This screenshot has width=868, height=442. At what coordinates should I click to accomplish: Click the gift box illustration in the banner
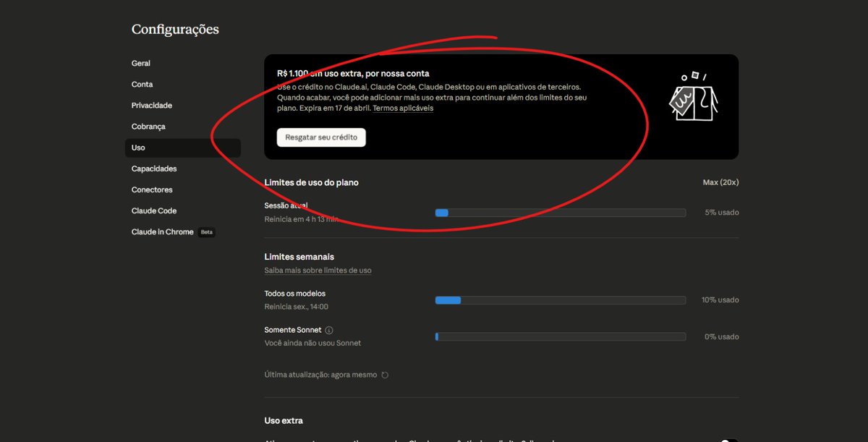coord(693,97)
